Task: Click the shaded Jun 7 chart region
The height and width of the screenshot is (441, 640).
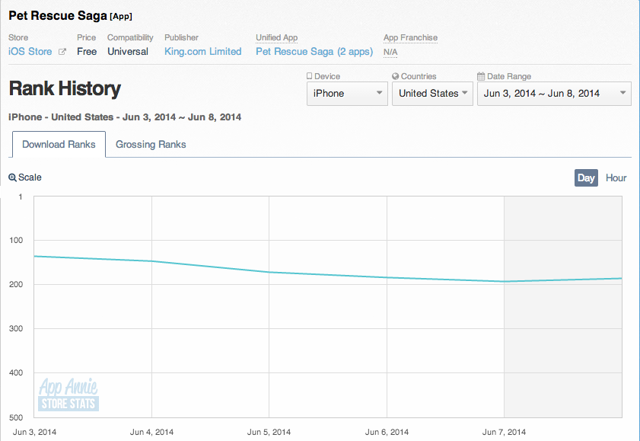Action: (563, 307)
